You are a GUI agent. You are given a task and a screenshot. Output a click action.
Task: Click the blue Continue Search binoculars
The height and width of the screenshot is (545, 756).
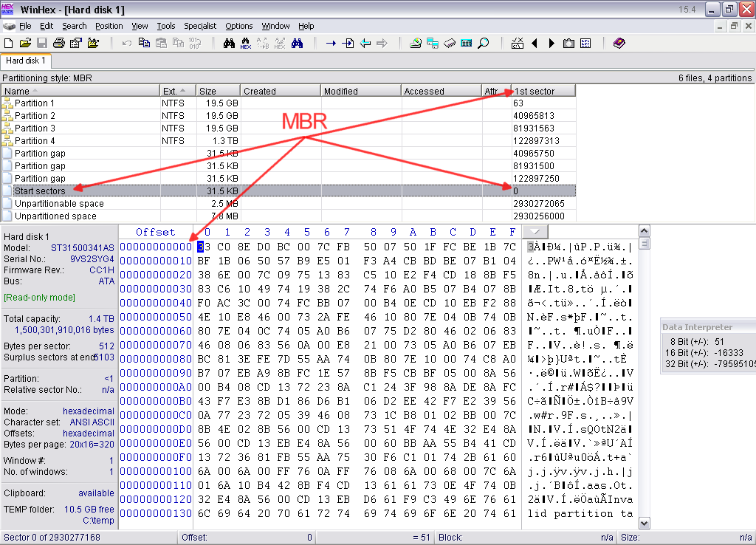(x=297, y=44)
